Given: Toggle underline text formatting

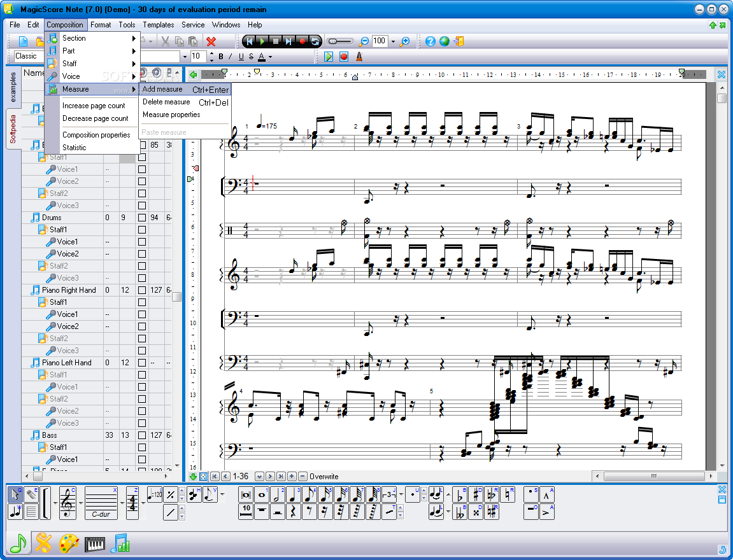Looking at the screenshot, I should pyautogui.click(x=241, y=57).
